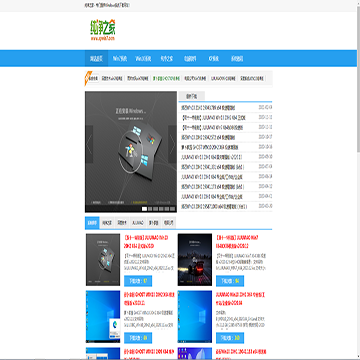Jump to the last carousel indicator dot
Screen dimensions: 360x360
pos(173,209)
